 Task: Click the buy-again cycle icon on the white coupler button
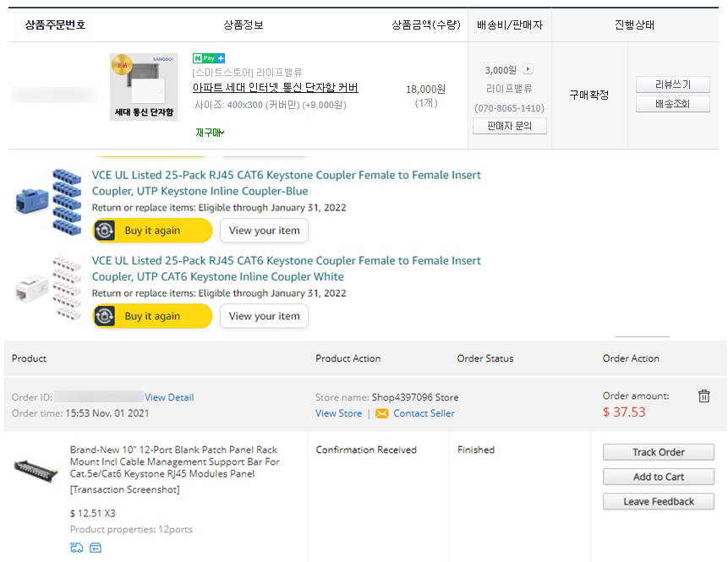[x=105, y=316]
